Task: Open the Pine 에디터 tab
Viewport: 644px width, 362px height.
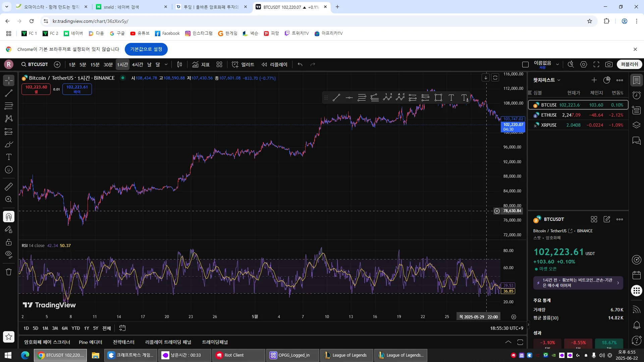Action: tap(90, 342)
